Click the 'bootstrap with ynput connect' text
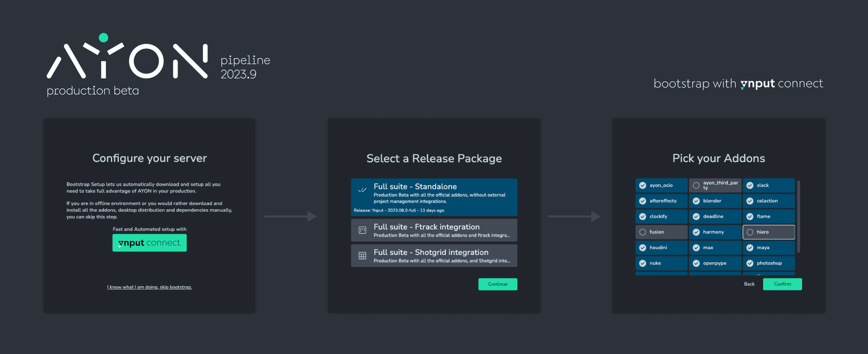 738,84
